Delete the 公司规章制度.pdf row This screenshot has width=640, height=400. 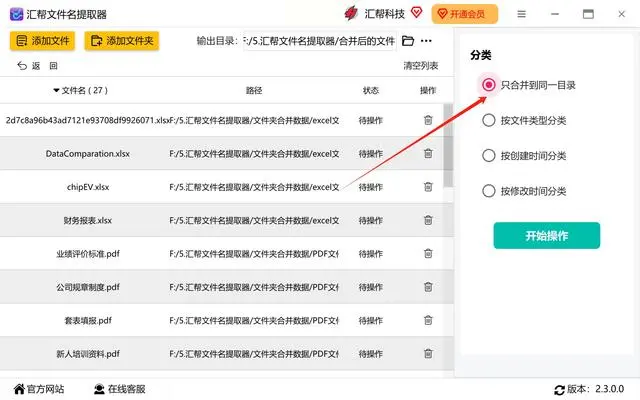(428, 287)
